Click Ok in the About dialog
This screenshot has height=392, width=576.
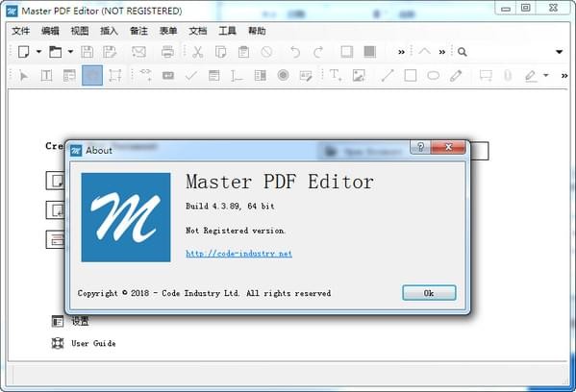[429, 293]
